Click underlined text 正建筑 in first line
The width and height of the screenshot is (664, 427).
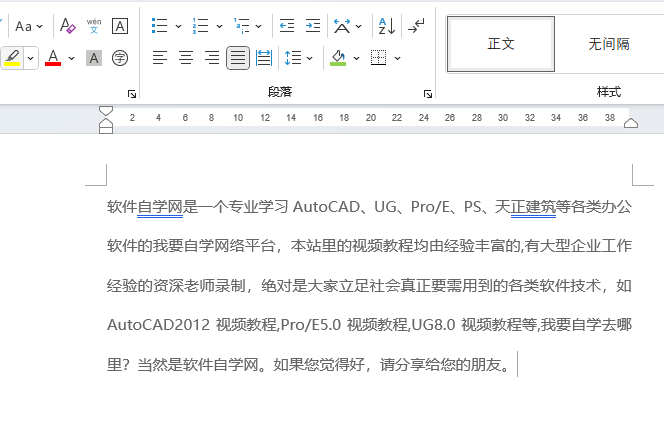[533, 207]
